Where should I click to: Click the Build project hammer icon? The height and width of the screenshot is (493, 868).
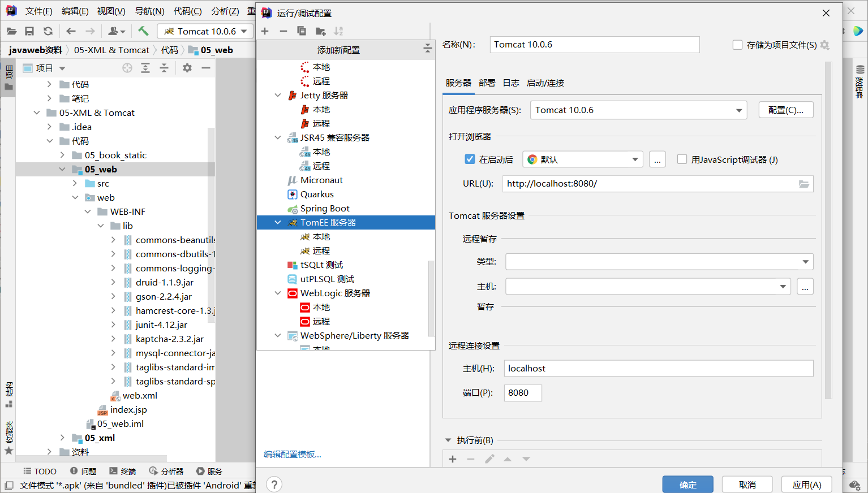point(143,31)
